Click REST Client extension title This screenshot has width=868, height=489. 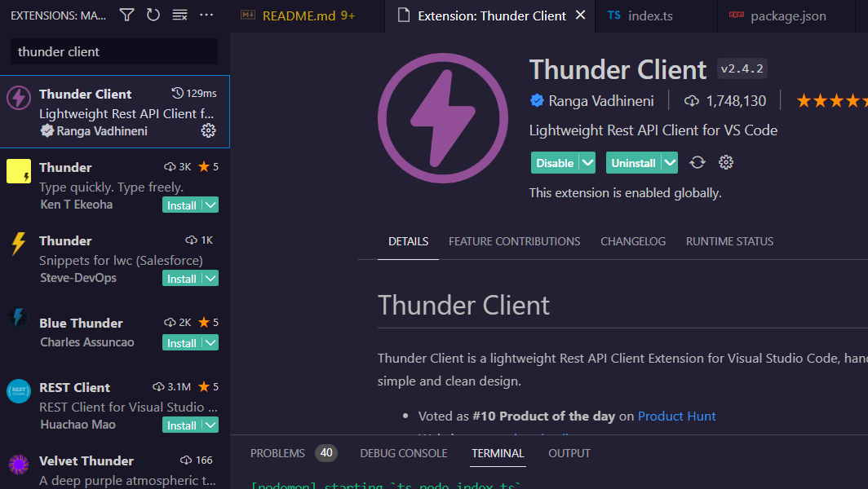(x=74, y=387)
